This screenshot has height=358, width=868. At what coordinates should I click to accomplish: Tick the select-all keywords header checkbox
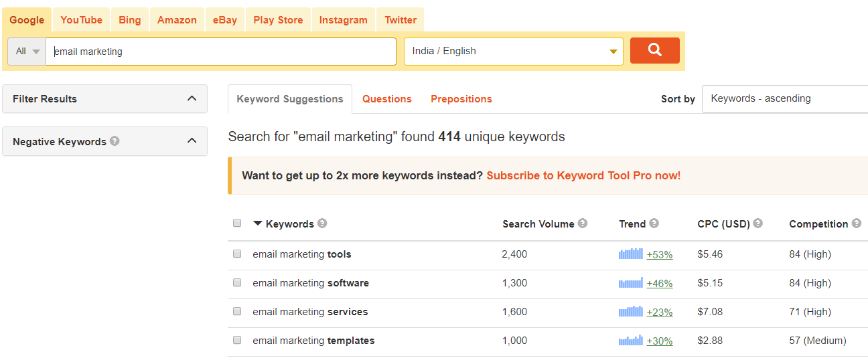point(237,223)
